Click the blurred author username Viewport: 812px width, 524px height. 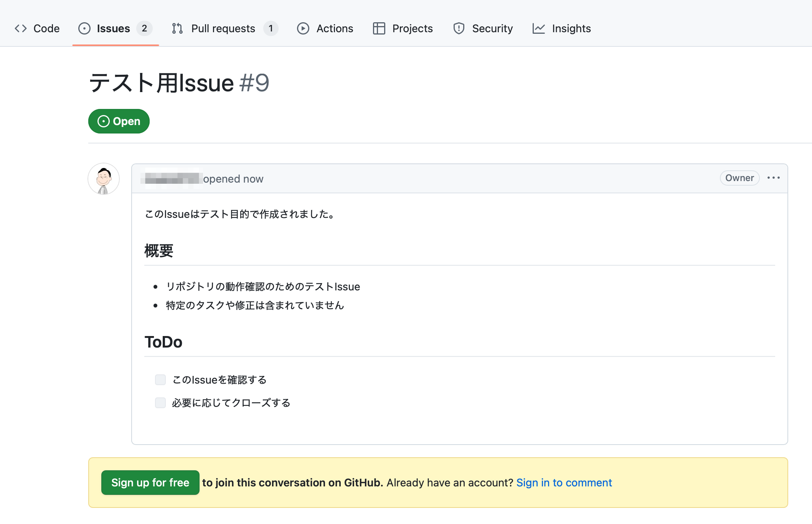pos(172,179)
